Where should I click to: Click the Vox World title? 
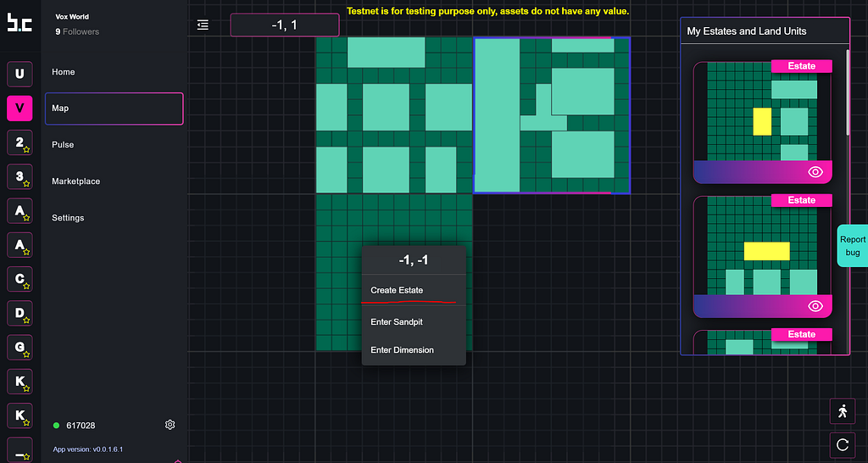click(x=72, y=17)
